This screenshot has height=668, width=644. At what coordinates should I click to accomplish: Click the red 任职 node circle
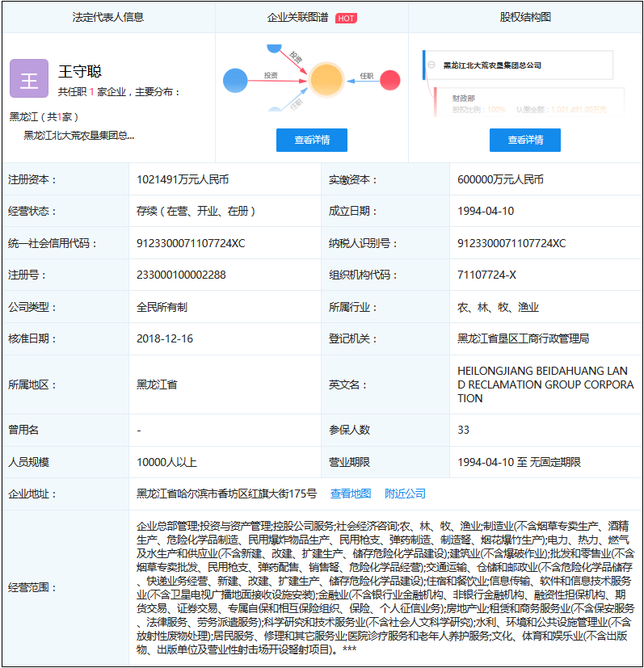390,80
